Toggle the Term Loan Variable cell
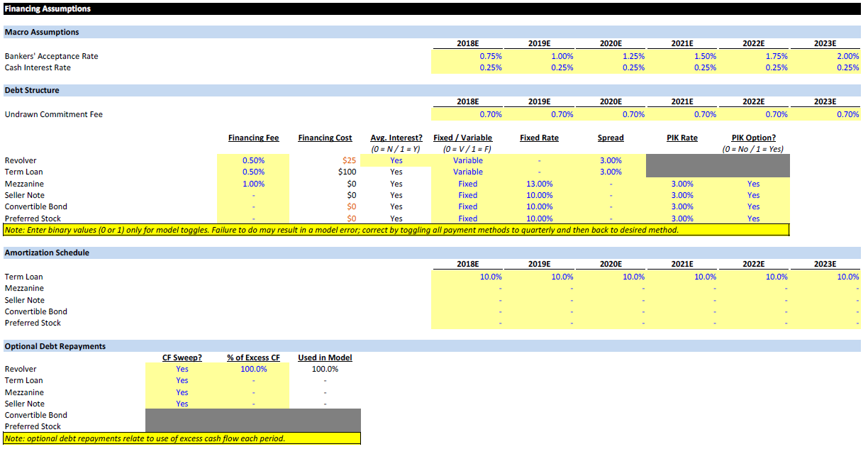The image size is (868, 449). tap(467, 172)
